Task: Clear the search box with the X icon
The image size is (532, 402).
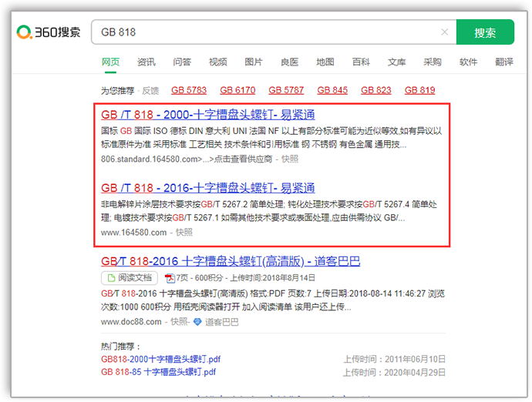Action: 444,32
